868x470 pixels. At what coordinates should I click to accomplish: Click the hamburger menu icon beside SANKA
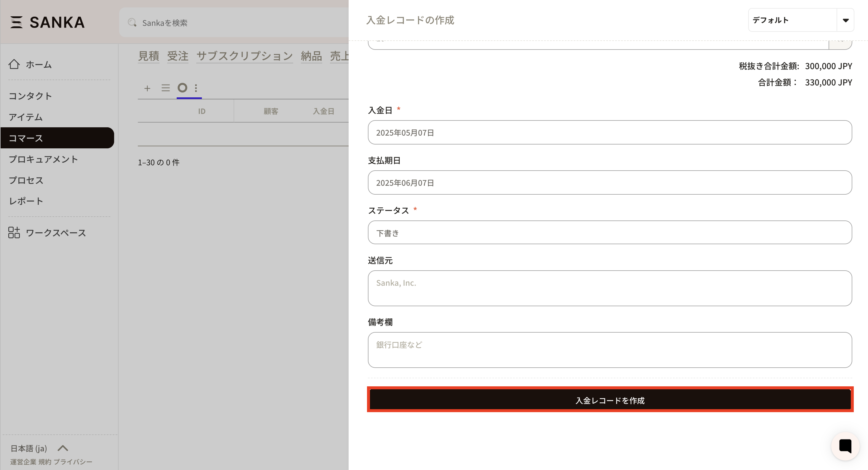click(x=16, y=22)
